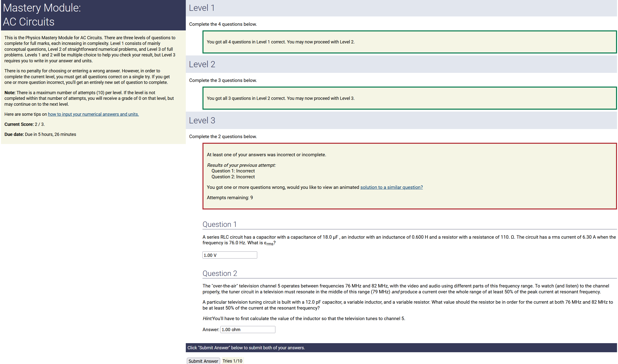This screenshot has width=618, height=364.
Task: Click the 'Question 2: Incorrect' result line
Action: click(x=233, y=177)
